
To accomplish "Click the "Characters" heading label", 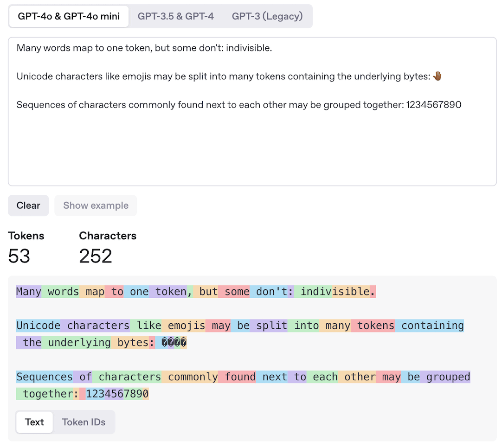I will (x=108, y=236).
